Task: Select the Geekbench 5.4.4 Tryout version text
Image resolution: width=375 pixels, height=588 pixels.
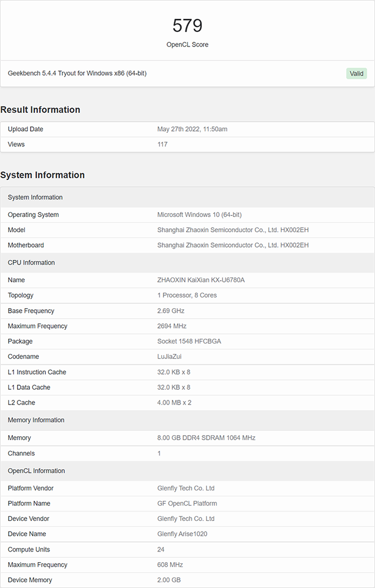Action: [x=77, y=73]
